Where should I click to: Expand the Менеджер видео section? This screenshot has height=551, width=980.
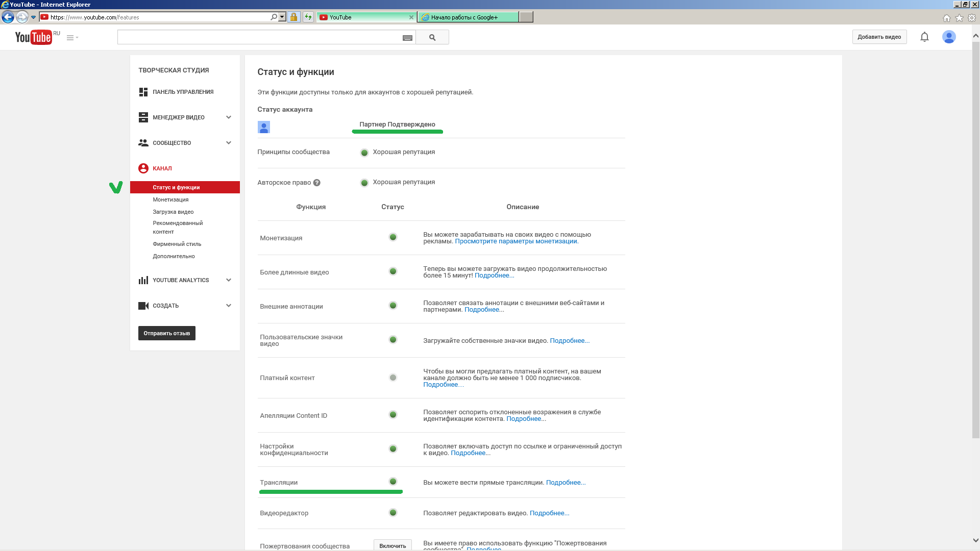(x=229, y=117)
